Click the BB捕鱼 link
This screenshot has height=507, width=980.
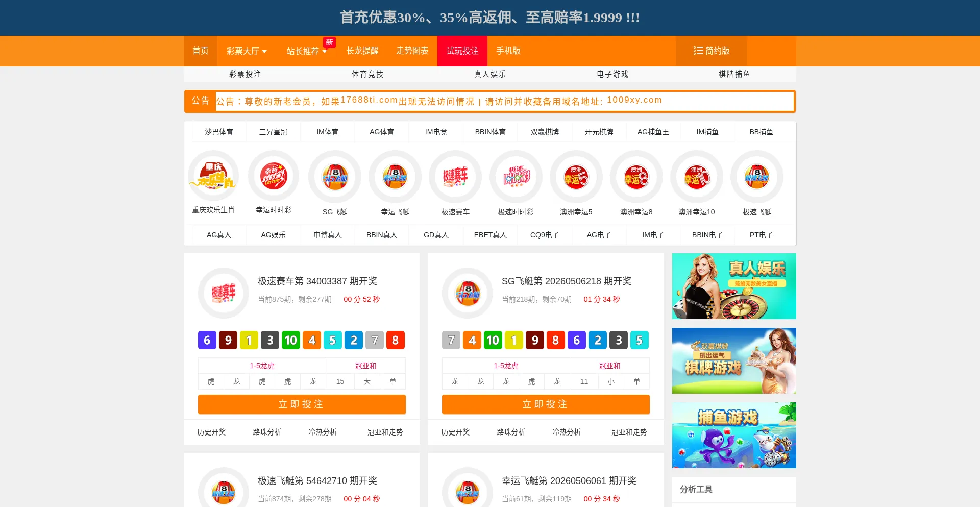click(x=761, y=132)
